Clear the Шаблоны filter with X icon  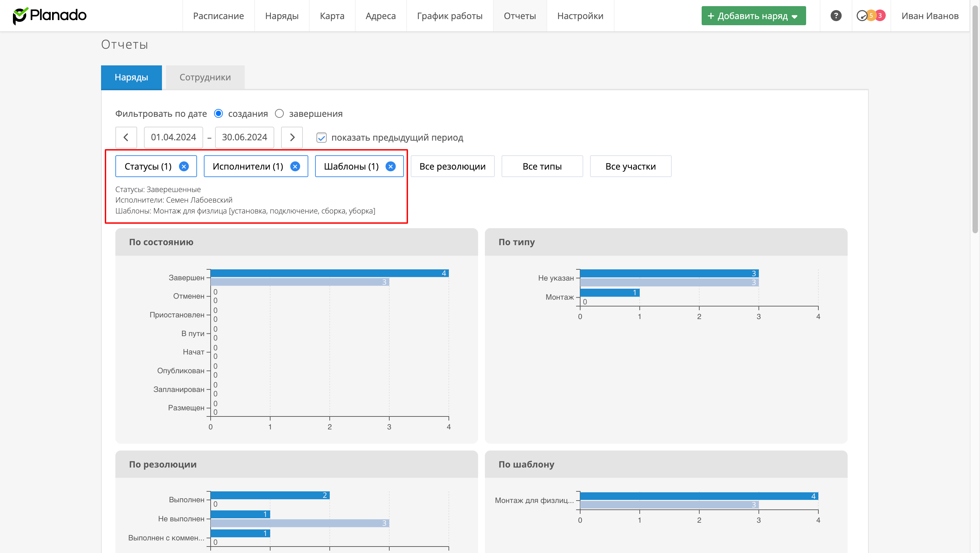pos(390,166)
